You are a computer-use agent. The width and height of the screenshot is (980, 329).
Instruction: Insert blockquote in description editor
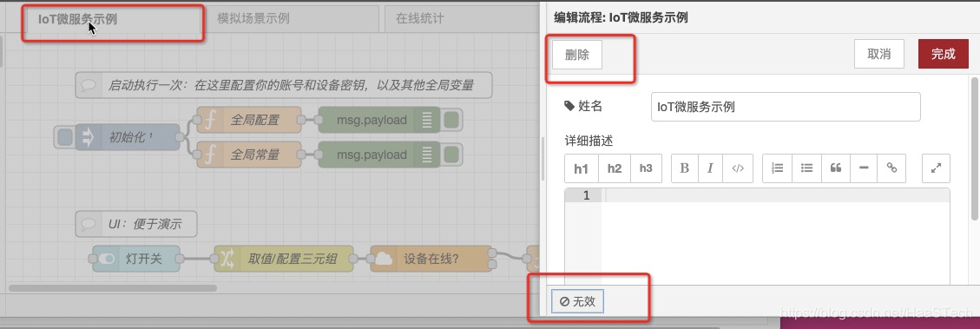[x=836, y=168]
